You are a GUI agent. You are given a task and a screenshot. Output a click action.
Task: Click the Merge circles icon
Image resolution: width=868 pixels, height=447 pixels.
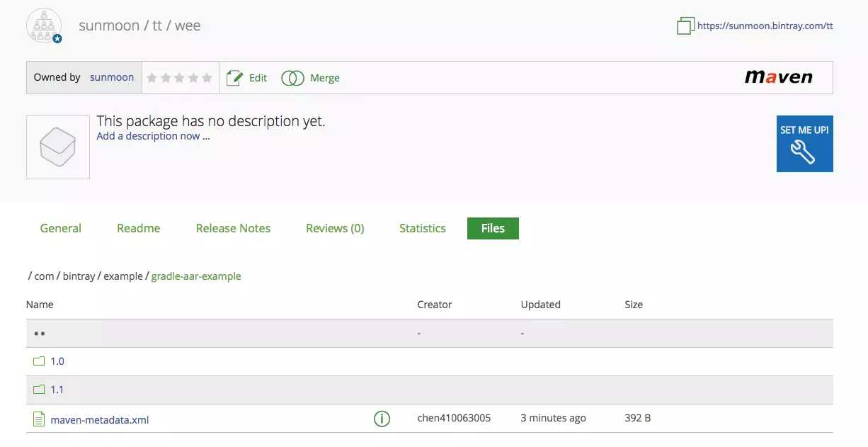[x=292, y=78]
